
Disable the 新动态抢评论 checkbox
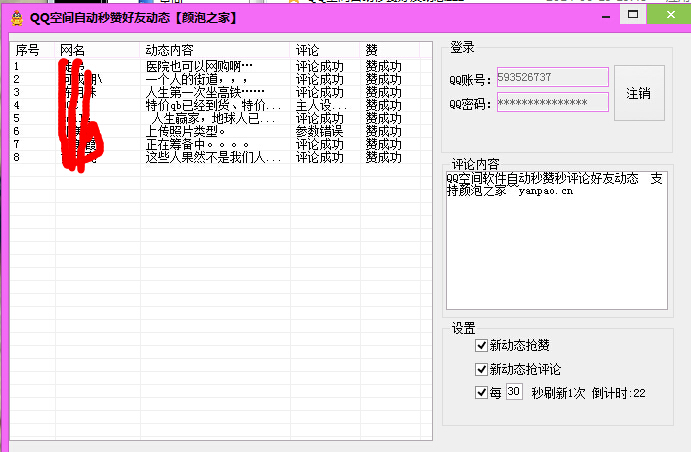[482, 369]
